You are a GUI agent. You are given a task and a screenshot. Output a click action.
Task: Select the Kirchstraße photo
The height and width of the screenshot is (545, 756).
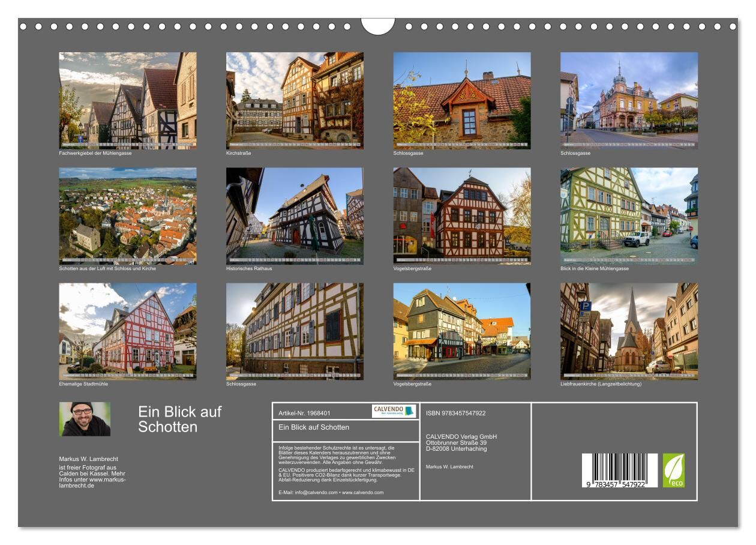pyautogui.click(x=295, y=100)
